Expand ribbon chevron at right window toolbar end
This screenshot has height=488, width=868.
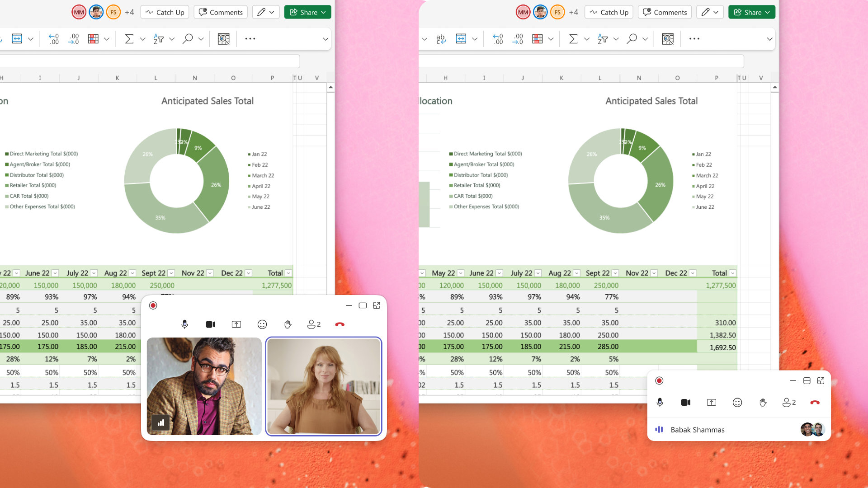click(769, 39)
